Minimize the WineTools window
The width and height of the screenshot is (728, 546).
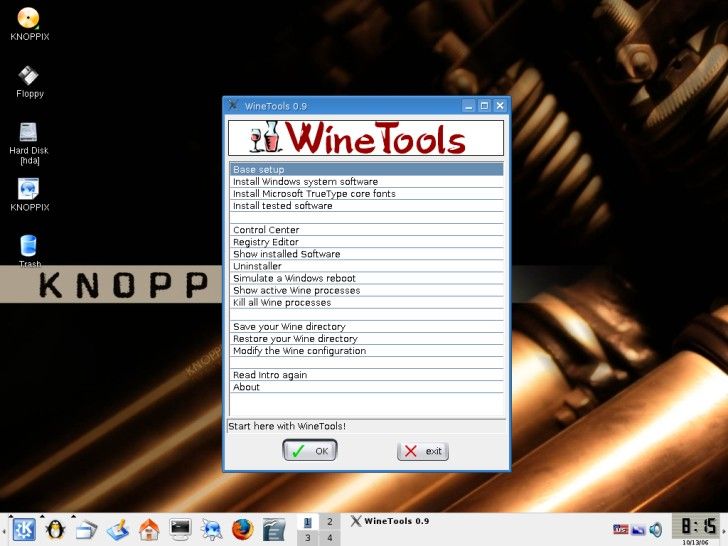[x=468, y=106]
